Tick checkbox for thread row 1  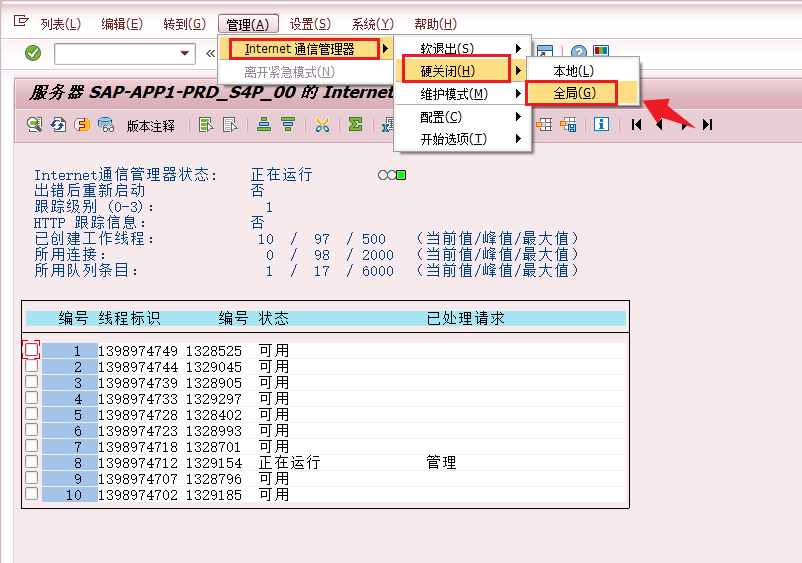pos(31,350)
